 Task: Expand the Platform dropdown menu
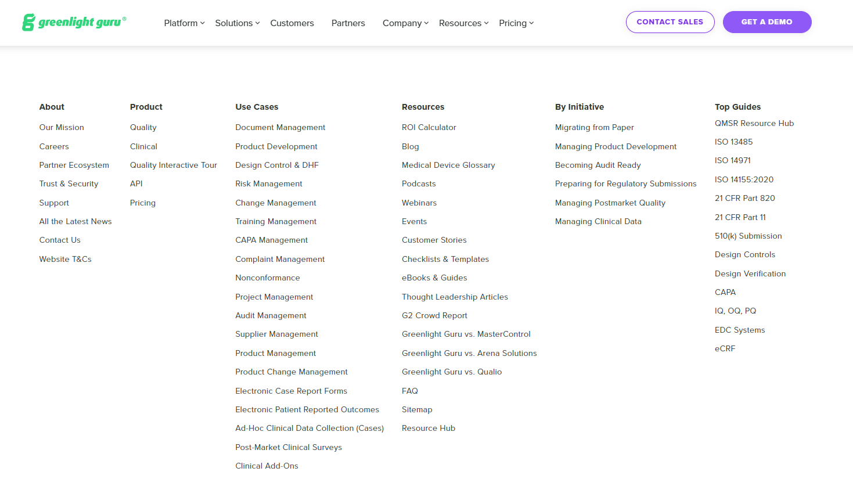pos(184,23)
